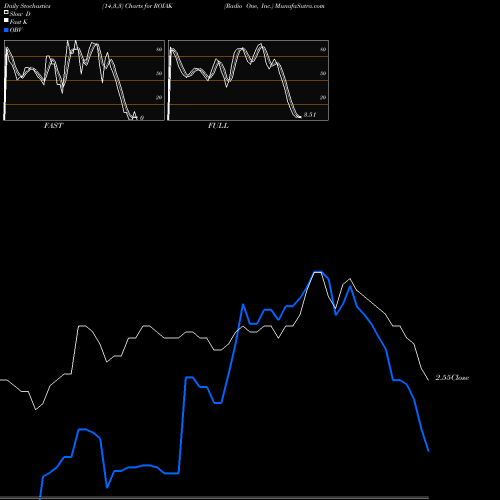This screenshot has width=500, height=500.
Task: Click the end of the blue OBV line
Action: pos(428,451)
